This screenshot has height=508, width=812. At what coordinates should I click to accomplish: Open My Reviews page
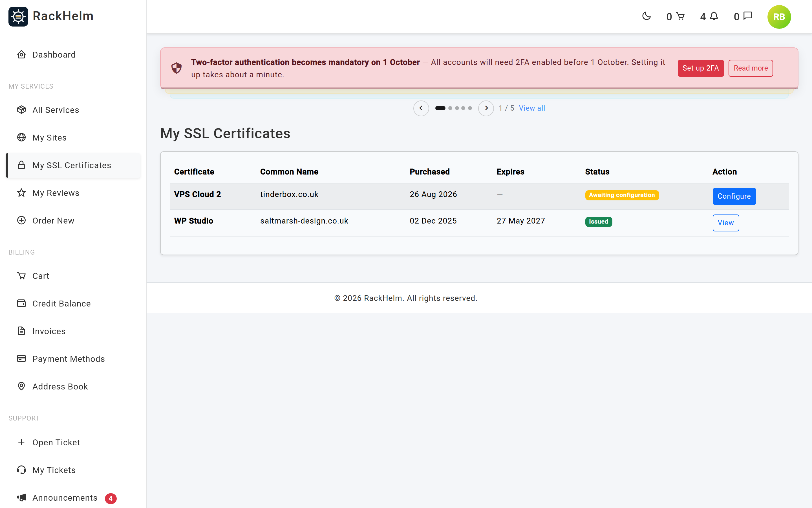click(73, 193)
